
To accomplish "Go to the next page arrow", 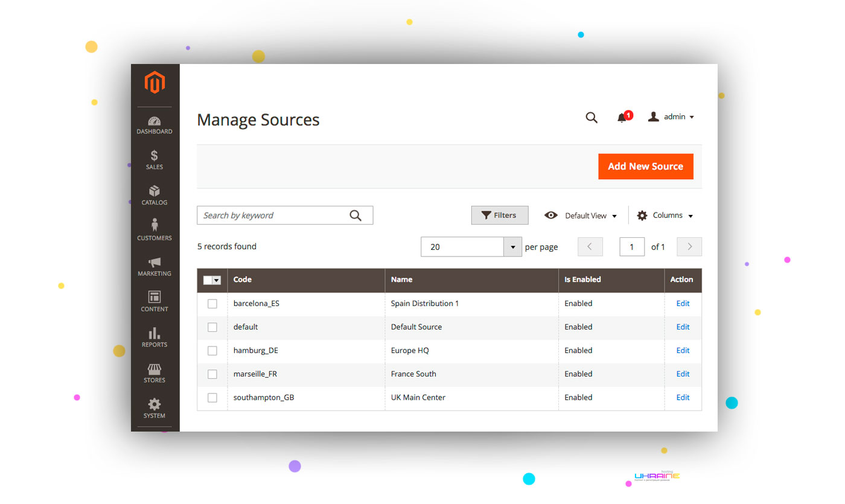I will (689, 247).
